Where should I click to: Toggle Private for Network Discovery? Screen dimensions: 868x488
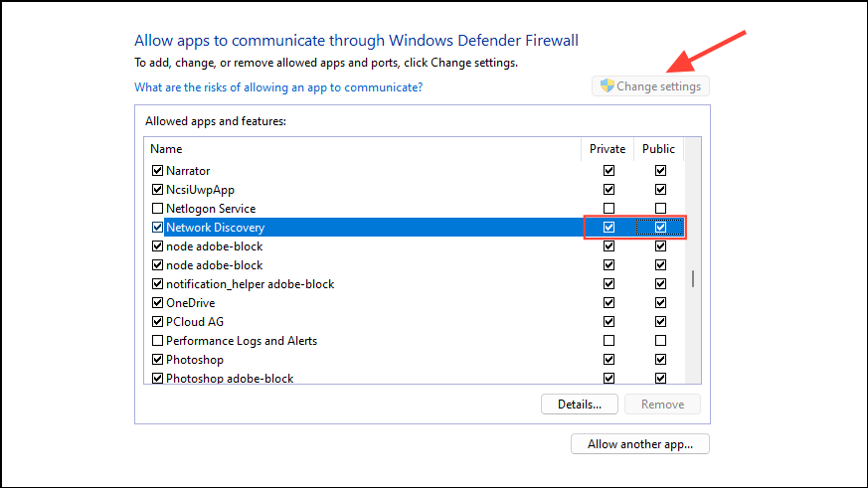click(608, 227)
